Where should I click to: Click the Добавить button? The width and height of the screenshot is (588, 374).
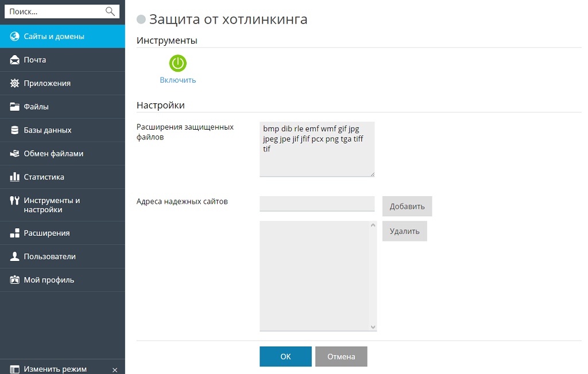click(x=407, y=207)
